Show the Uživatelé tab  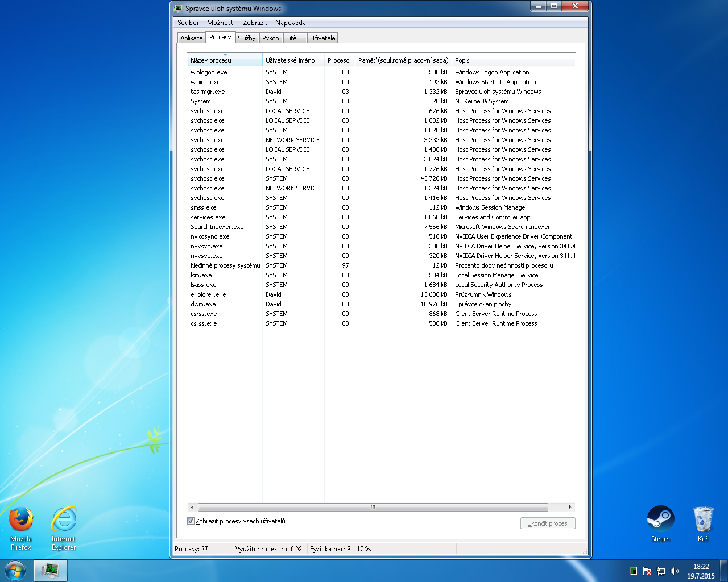click(322, 38)
